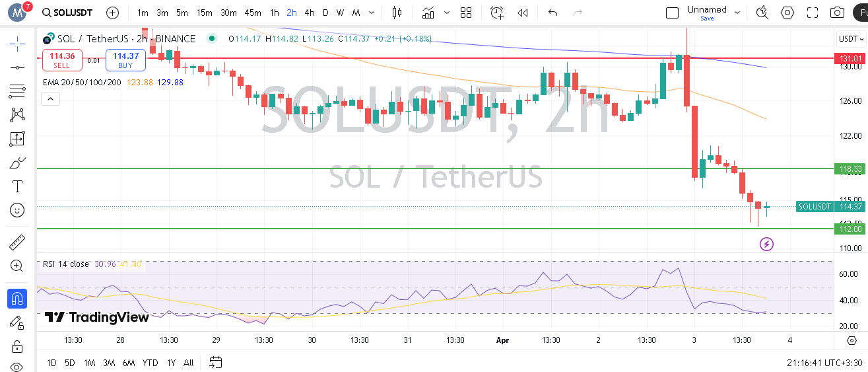Set date range to 1D
Viewport: 868px width, 372px height.
pos(51,362)
